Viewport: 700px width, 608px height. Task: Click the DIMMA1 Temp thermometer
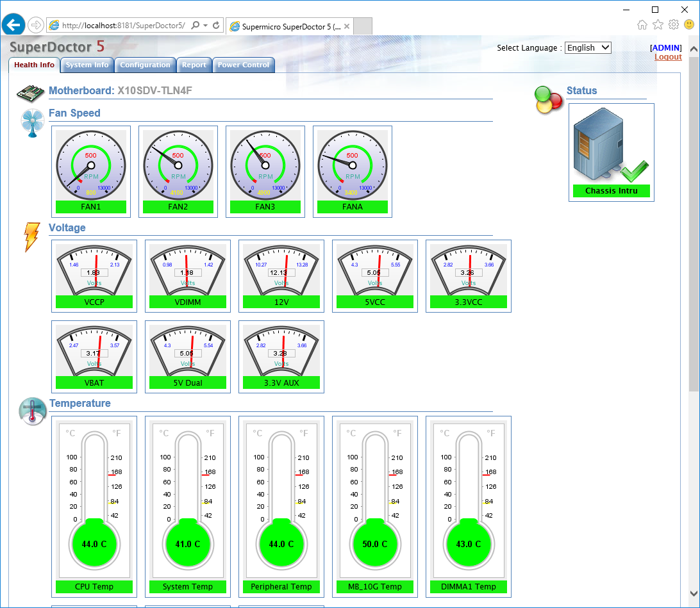click(469, 500)
